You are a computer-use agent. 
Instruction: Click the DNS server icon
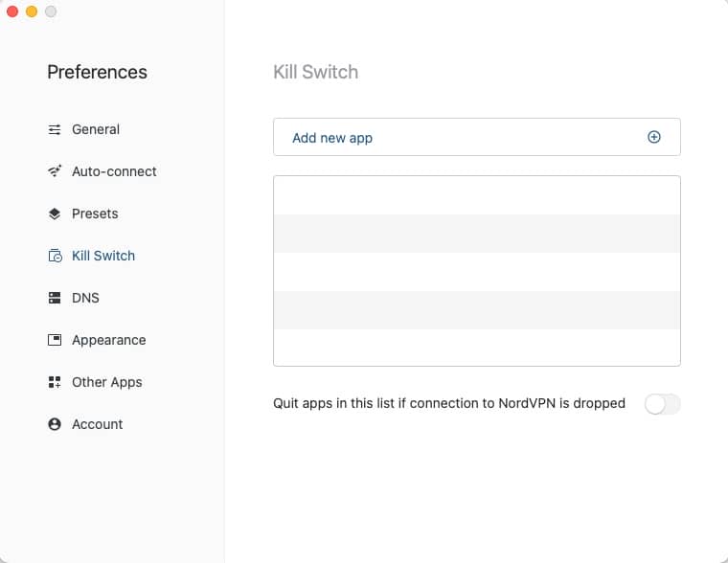[55, 298]
